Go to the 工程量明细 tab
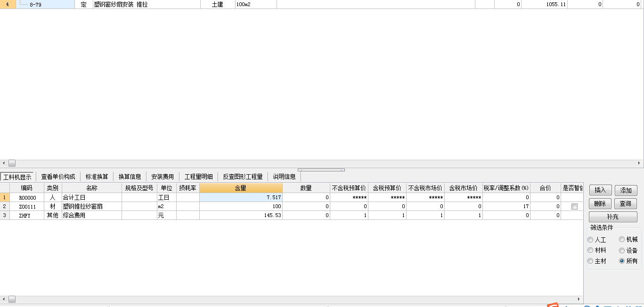 [x=198, y=177]
